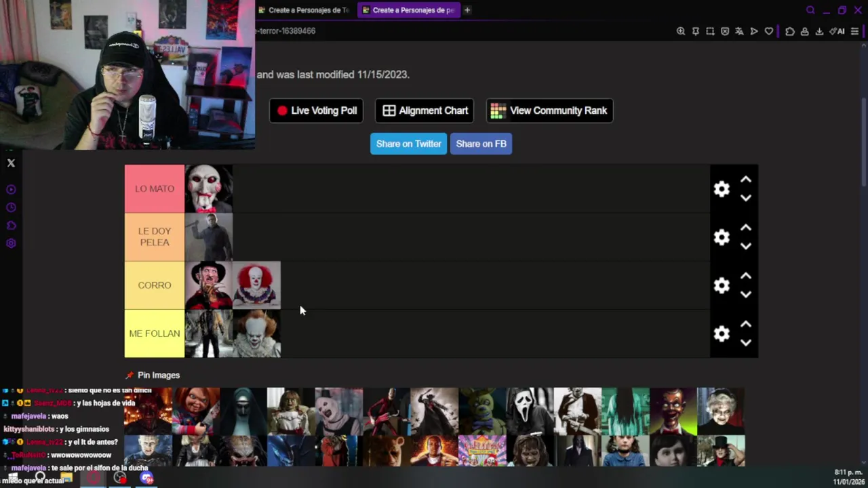Move ME FOLLAN row up

coord(746,324)
